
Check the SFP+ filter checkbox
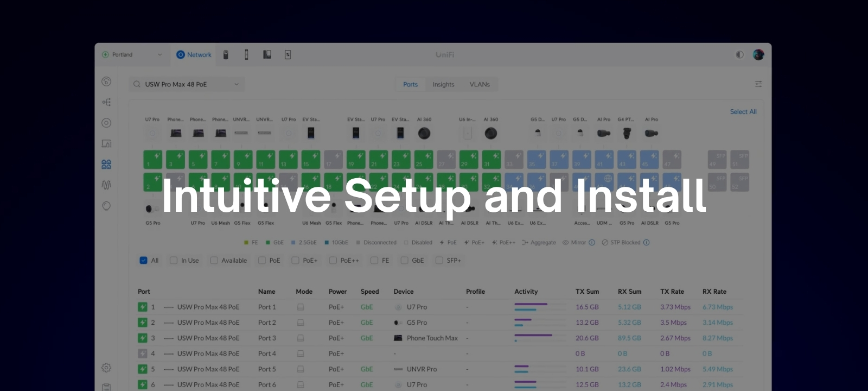tap(439, 261)
